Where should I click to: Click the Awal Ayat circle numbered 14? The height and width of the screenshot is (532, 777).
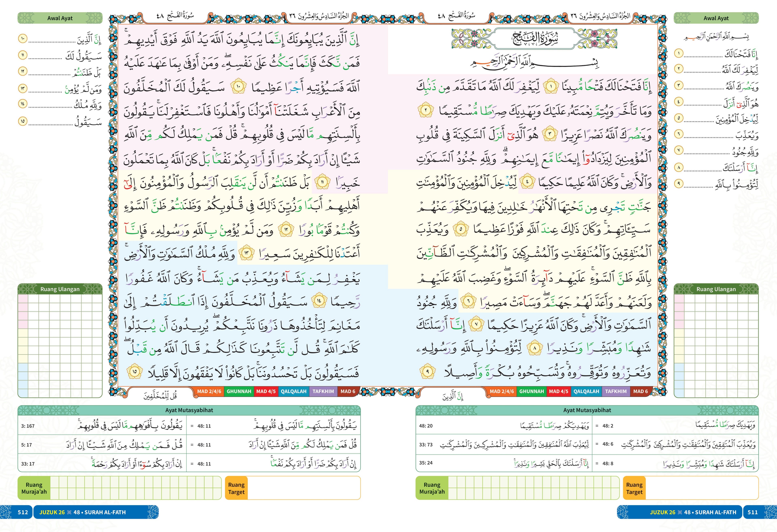click(x=22, y=104)
